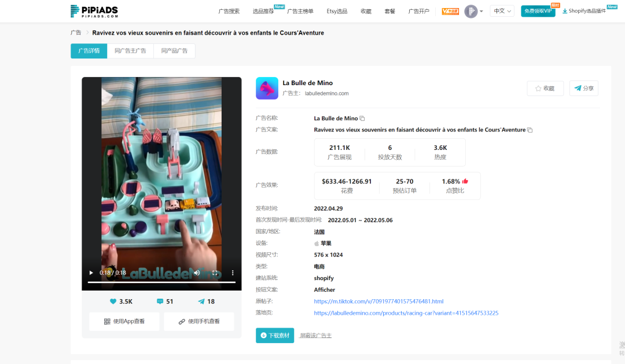Viewport: 625px width, 364px height.
Task: Seek on the video progress bar
Action: point(161,282)
